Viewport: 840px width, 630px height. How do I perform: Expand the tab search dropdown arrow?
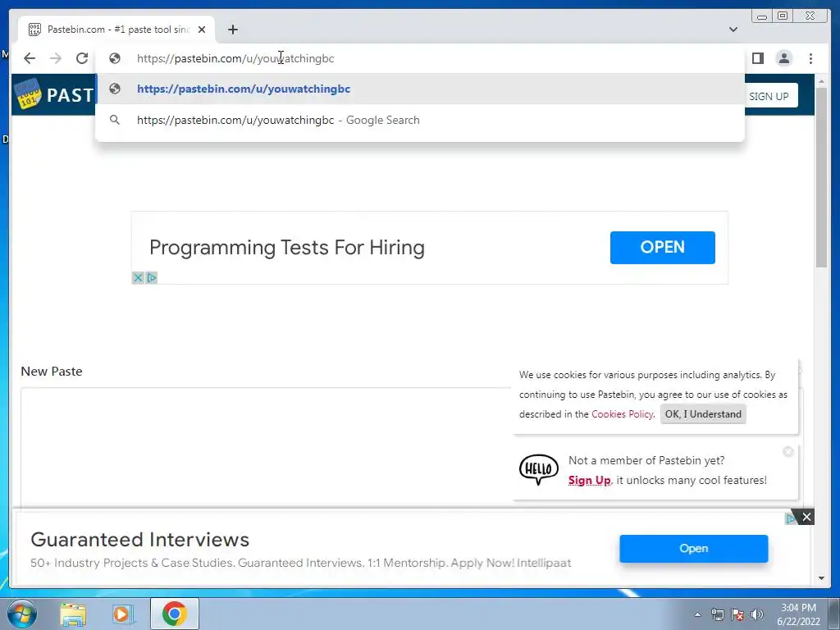click(x=733, y=30)
